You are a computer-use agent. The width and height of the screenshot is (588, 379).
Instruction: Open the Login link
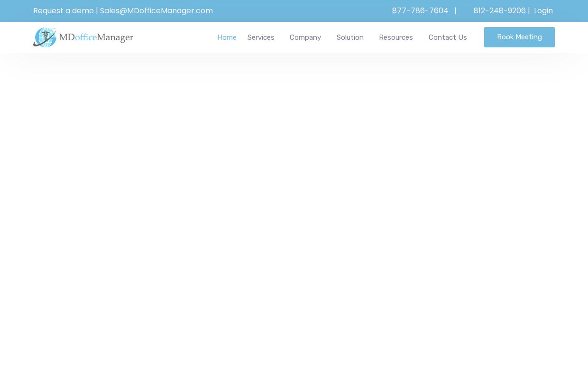543,11
